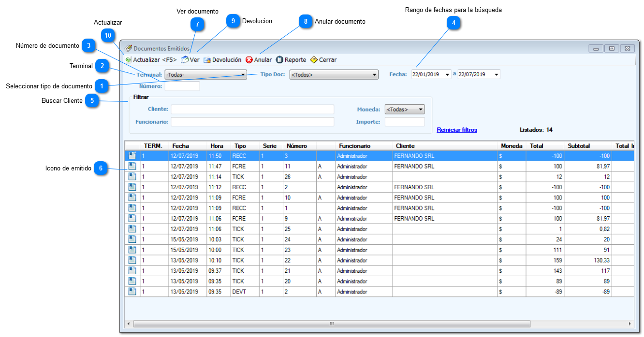This screenshot has width=644, height=337.
Task: Click the Reporte clipboard icon
Action: point(279,60)
